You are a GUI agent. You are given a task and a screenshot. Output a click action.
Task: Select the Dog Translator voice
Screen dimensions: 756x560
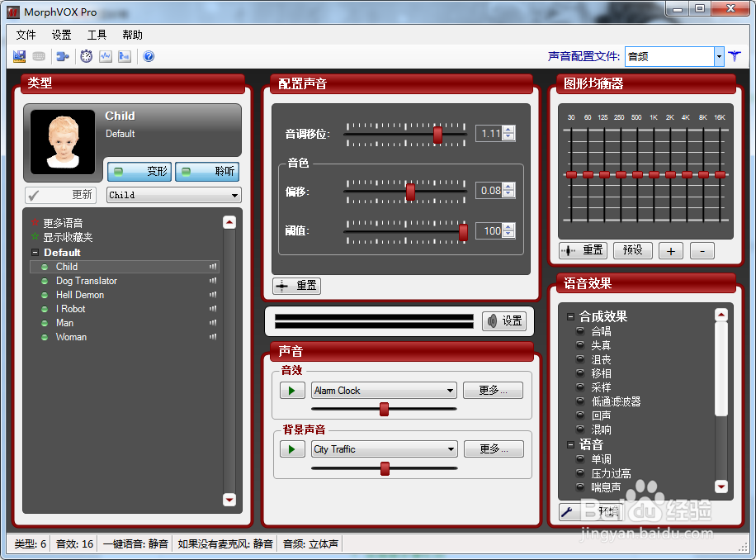tap(86, 280)
